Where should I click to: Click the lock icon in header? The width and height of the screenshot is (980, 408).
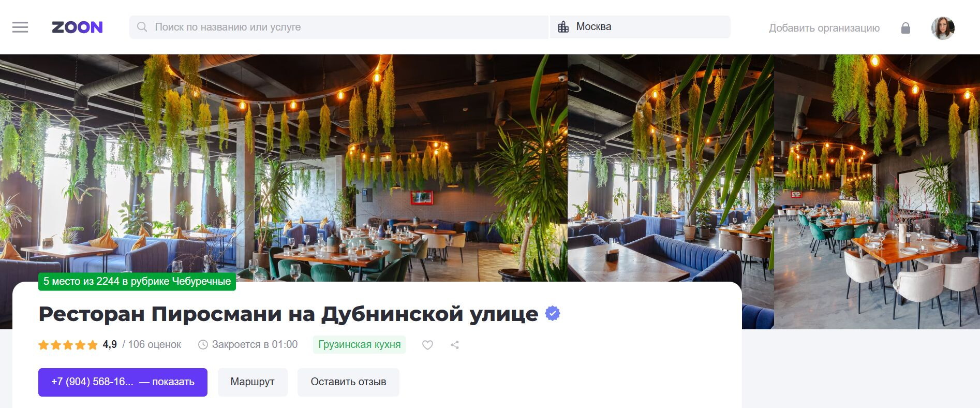(x=905, y=28)
